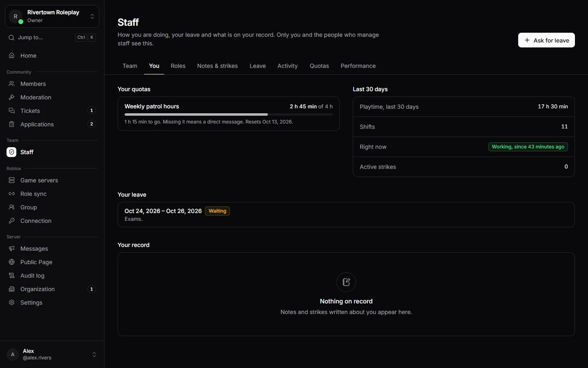
Task: Click the Group person icon
Action: point(12,207)
